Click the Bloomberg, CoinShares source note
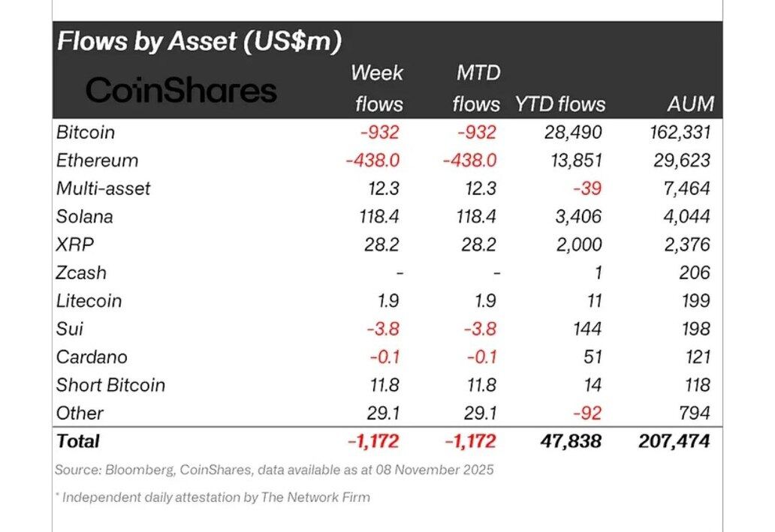The height and width of the screenshot is (532, 775). [274, 470]
